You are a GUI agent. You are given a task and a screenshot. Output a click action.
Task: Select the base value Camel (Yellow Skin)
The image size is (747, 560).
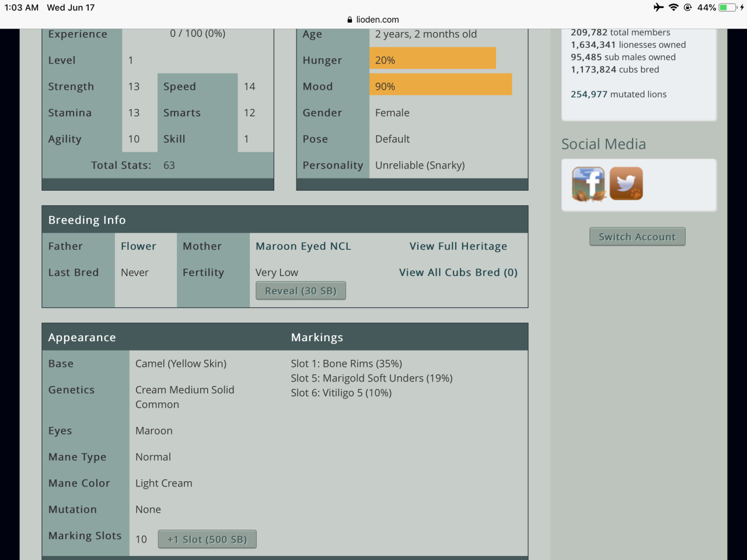tap(181, 363)
